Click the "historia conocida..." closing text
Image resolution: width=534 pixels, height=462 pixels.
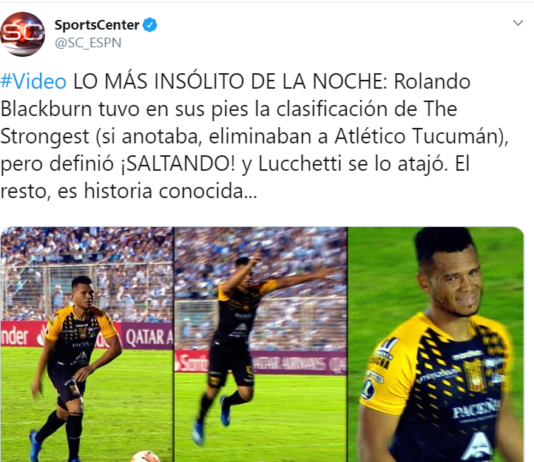point(171,191)
